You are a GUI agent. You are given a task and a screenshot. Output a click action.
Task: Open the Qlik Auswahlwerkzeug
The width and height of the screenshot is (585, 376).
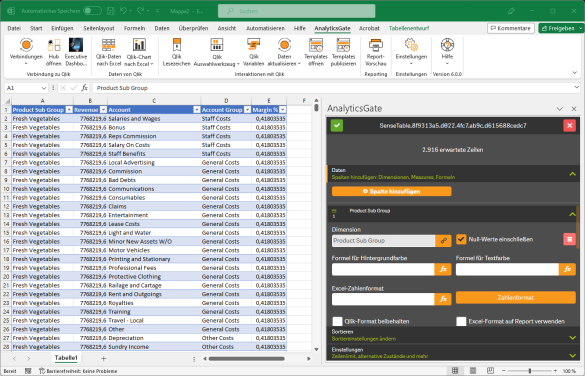[217, 51]
